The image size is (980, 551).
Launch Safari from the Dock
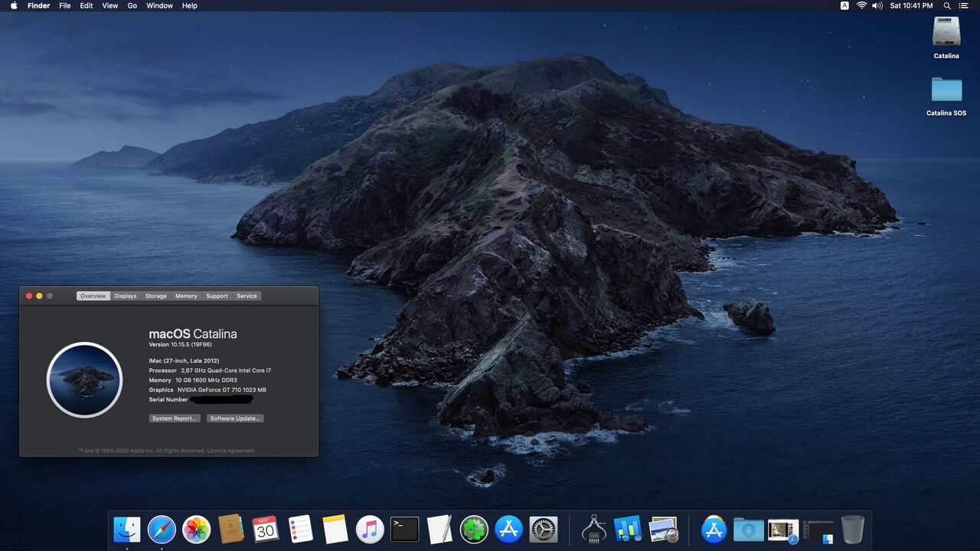(162, 529)
